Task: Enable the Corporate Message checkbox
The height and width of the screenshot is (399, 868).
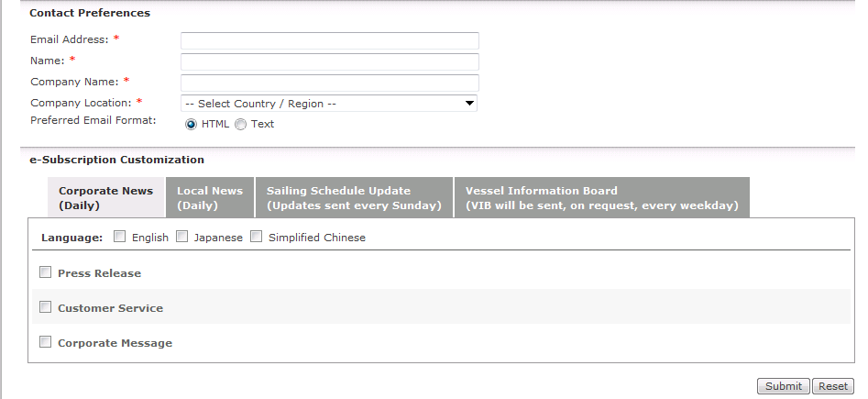Action: point(45,342)
